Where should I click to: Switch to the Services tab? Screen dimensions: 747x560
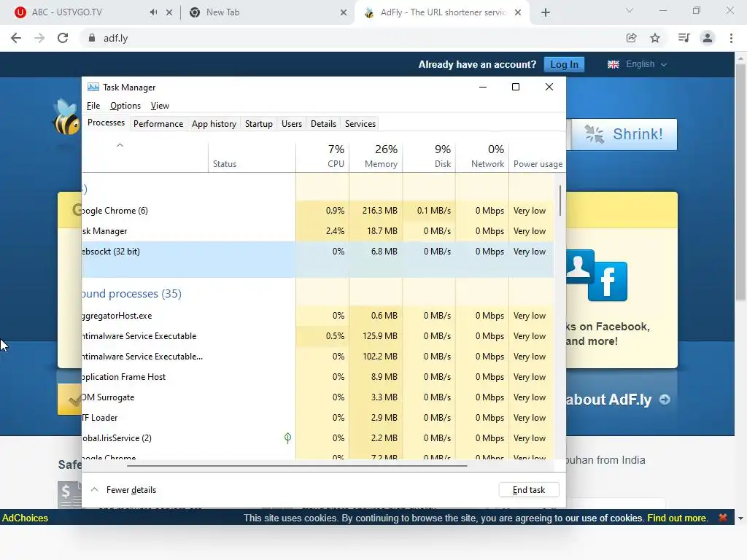[x=360, y=124]
